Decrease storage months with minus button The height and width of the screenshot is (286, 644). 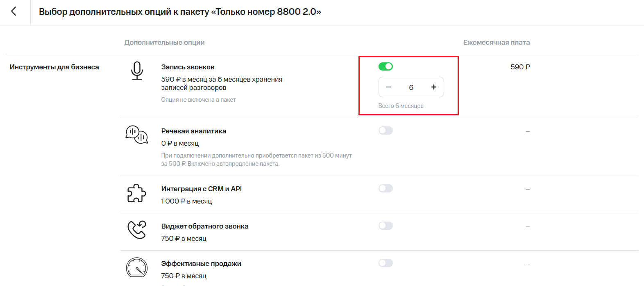point(389,87)
